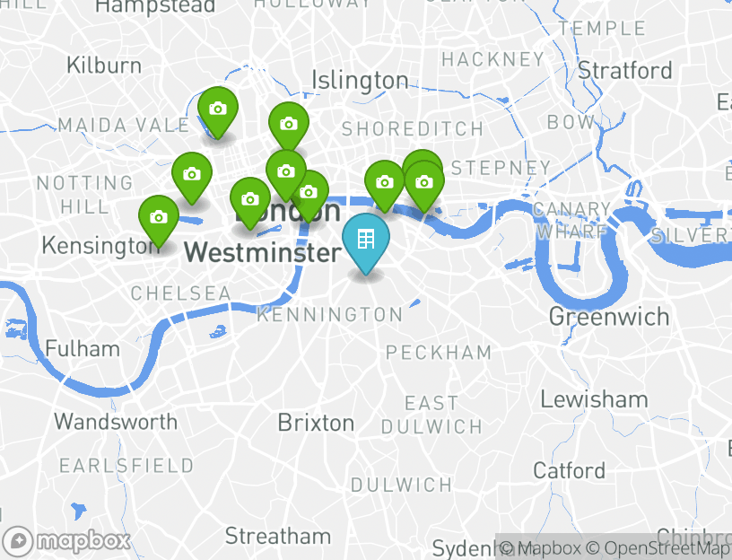Select the camera pin nearest Kensington label
732x560 pixels.
[158, 221]
